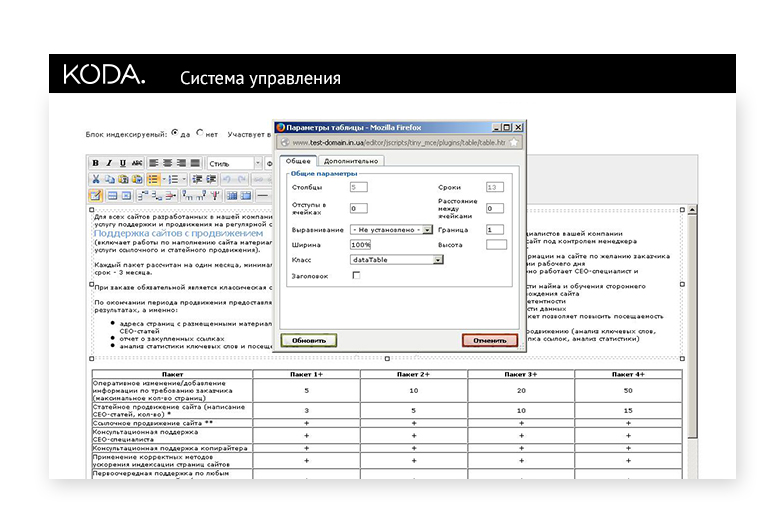Click the Пакет 1+ column header

pyautogui.click(x=306, y=374)
